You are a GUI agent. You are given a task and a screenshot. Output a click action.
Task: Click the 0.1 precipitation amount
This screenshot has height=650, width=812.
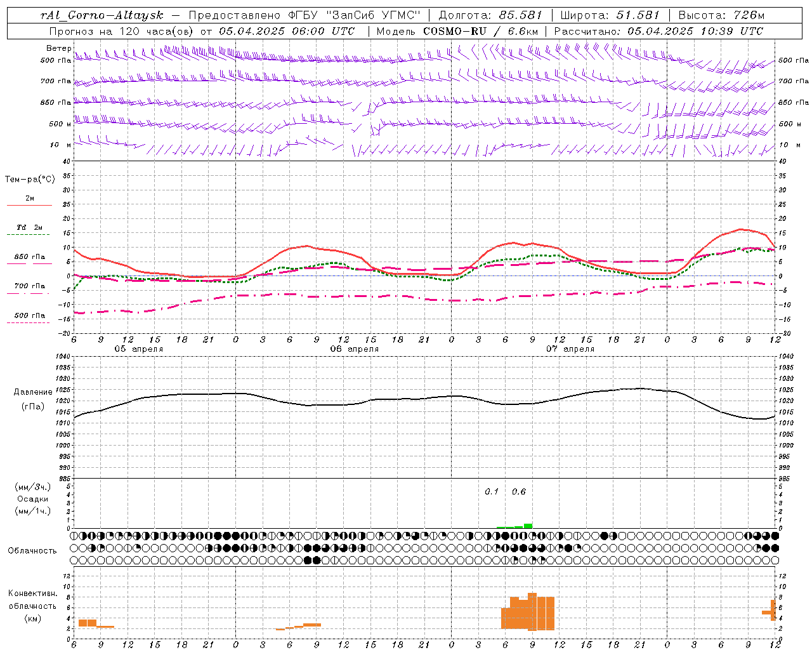[492, 491]
